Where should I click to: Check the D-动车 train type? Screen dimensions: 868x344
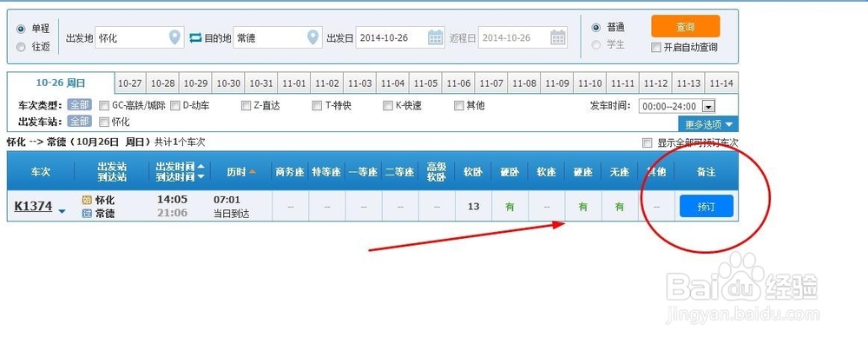coord(175,105)
